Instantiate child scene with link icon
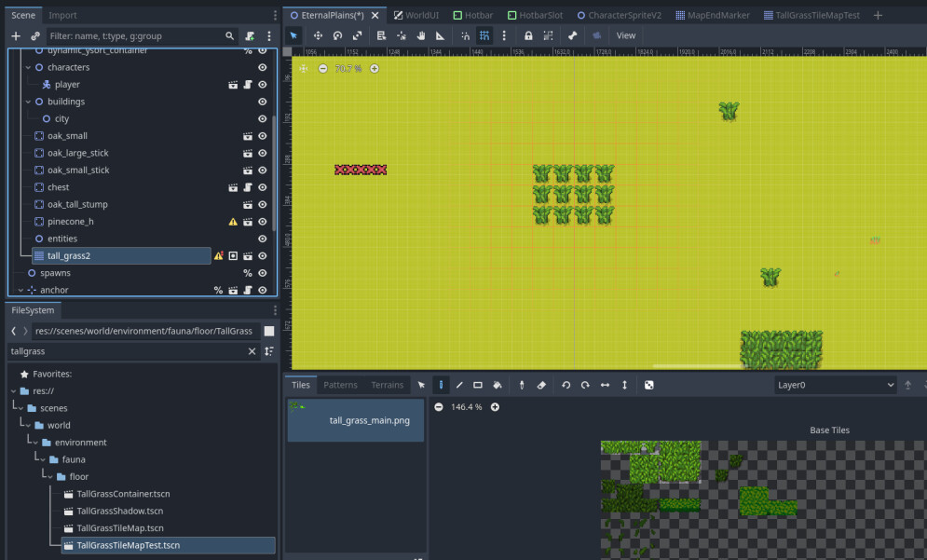 [35, 36]
